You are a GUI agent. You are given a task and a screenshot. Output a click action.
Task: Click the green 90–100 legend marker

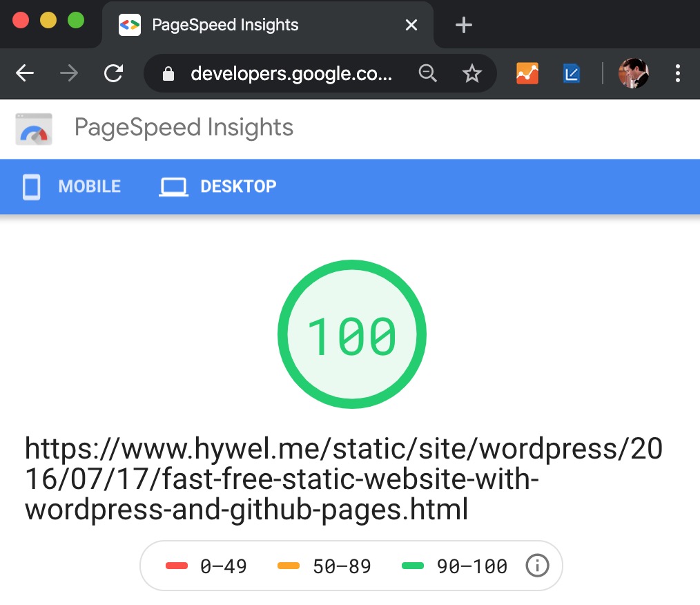(x=413, y=566)
